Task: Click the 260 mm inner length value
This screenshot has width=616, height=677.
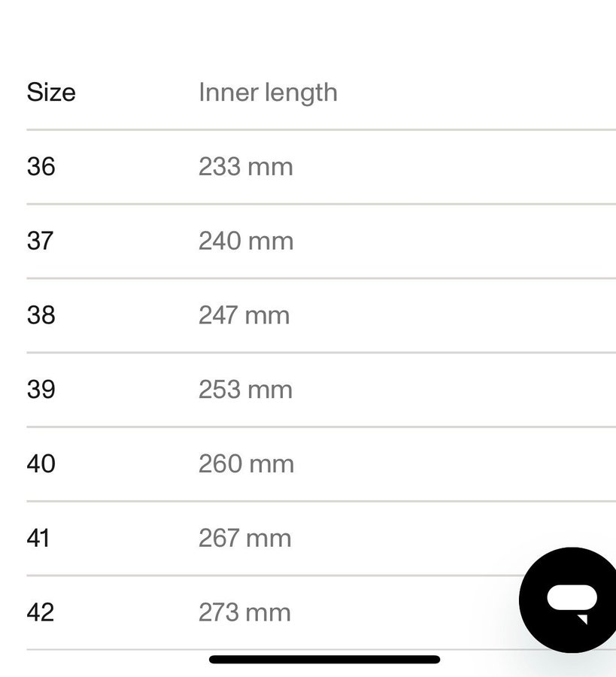Action: [246, 463]
